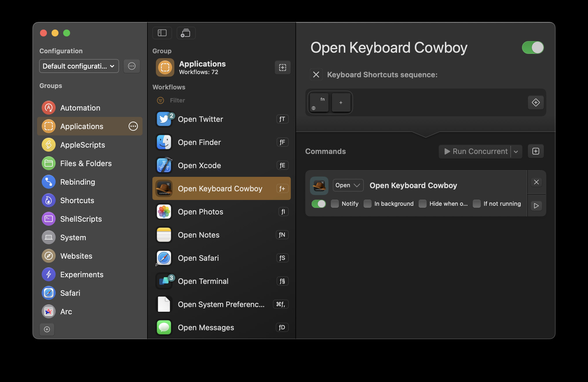This screenshot has width=588, height=382.
Task: Enable the In background checkbox
Action: tap(368, 204)
